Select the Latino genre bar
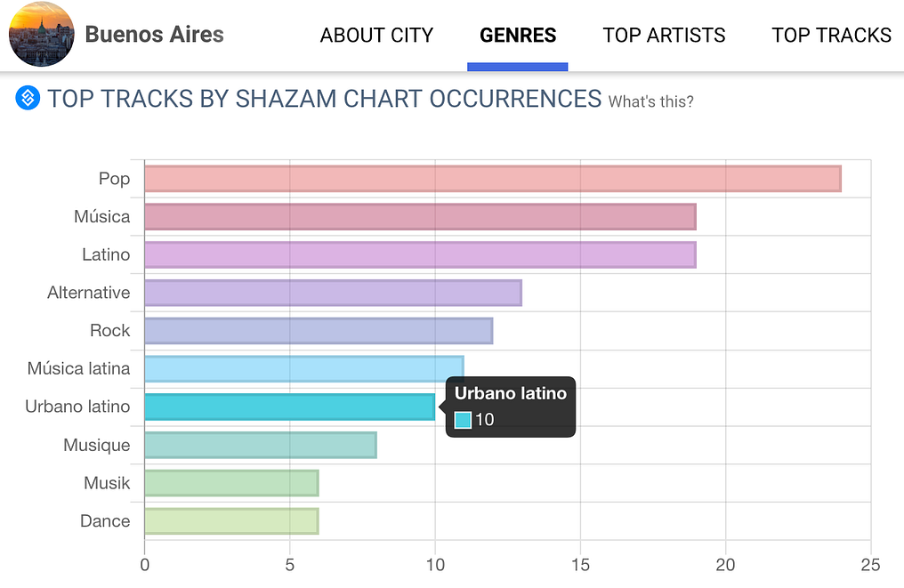Screen dimensions: 904x588 tap(420, 255)
